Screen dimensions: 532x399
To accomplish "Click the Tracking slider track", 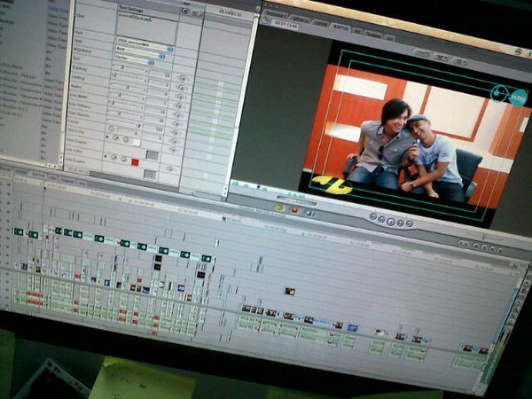I will 129,78.
